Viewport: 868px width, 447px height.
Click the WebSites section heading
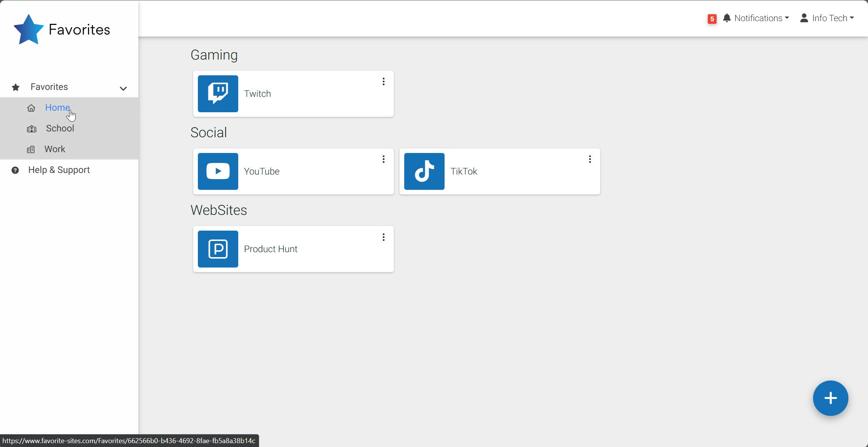tap(219, 210)
